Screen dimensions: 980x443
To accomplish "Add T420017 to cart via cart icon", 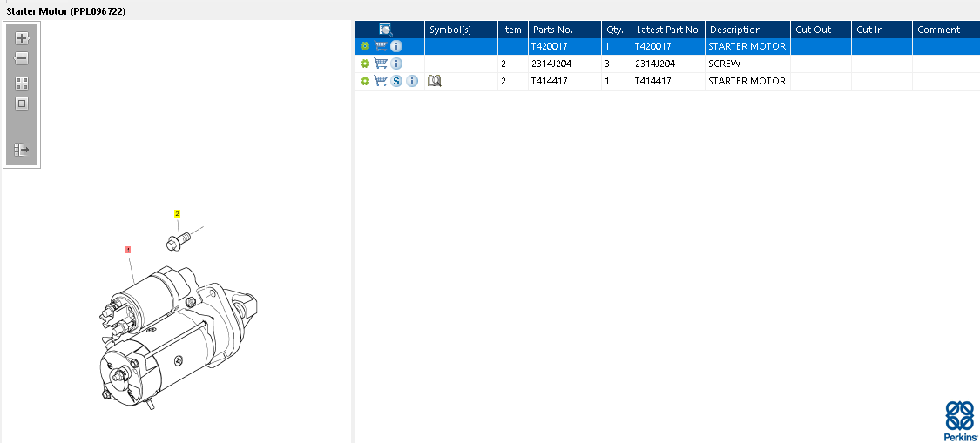I will pyautogui.click(x=381, y=45).
